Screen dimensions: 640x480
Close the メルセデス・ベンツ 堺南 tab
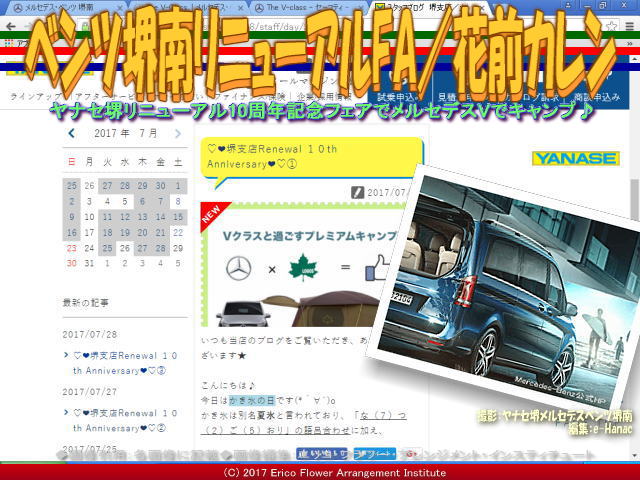tap(121, 8)
